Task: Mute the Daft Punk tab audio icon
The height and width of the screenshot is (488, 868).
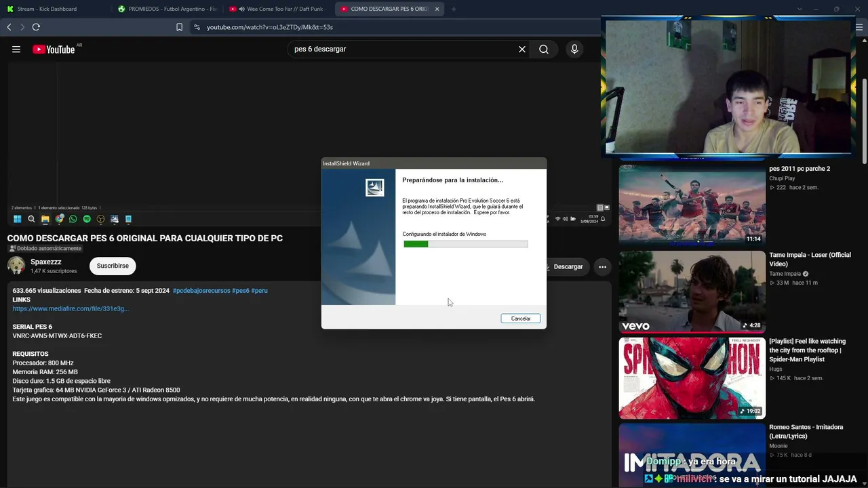Action: coord(242,9)
